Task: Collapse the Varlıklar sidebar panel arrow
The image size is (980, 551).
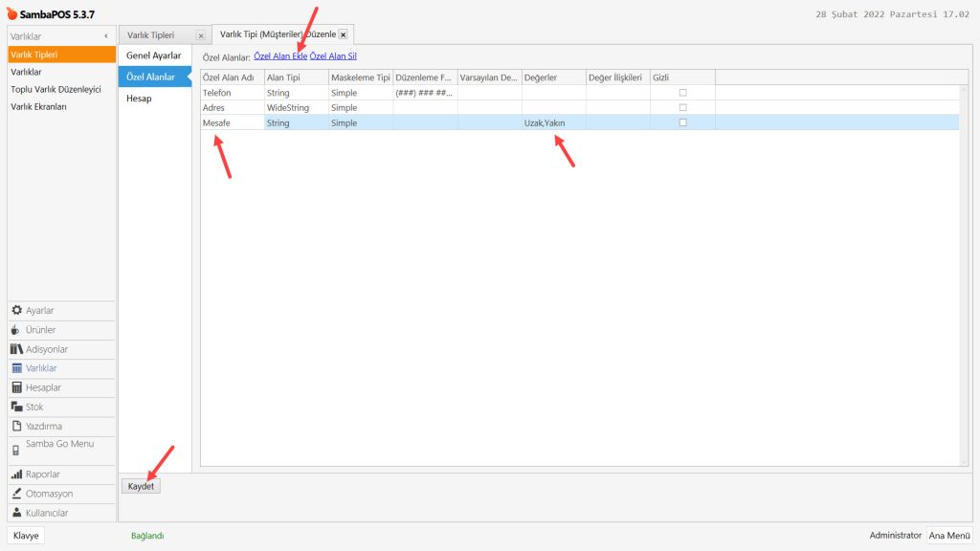Action: 106,36
